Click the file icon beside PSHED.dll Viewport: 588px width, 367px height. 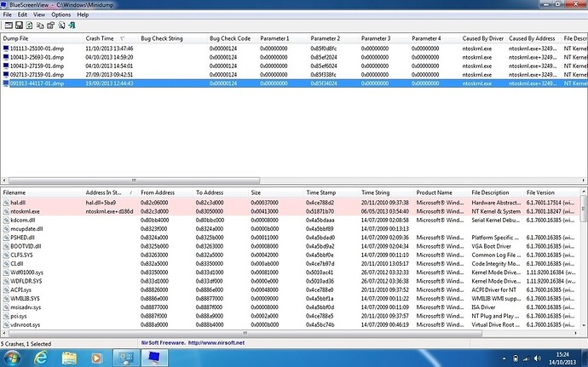coord(6,238)
